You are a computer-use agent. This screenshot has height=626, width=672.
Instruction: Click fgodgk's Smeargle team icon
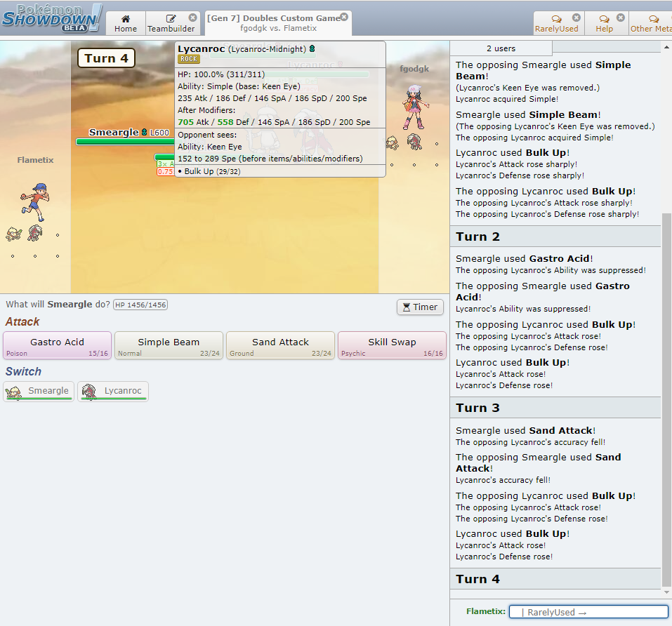(392, 142)
